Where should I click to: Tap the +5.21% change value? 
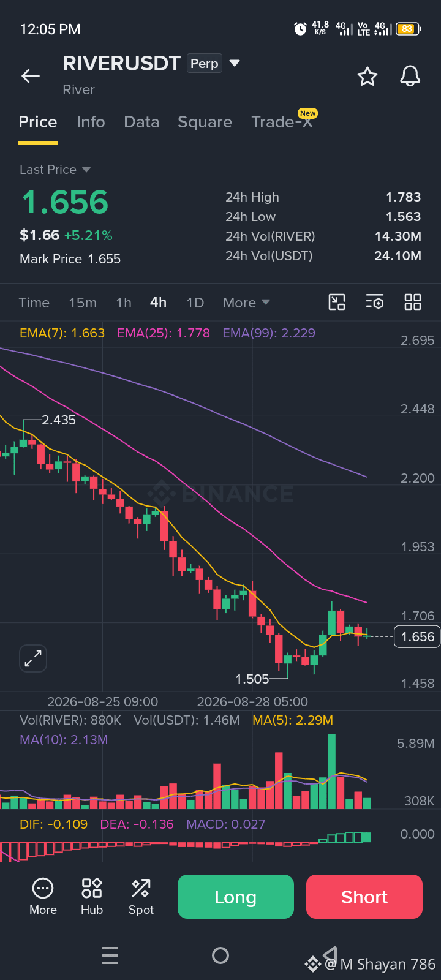(89, 235)
